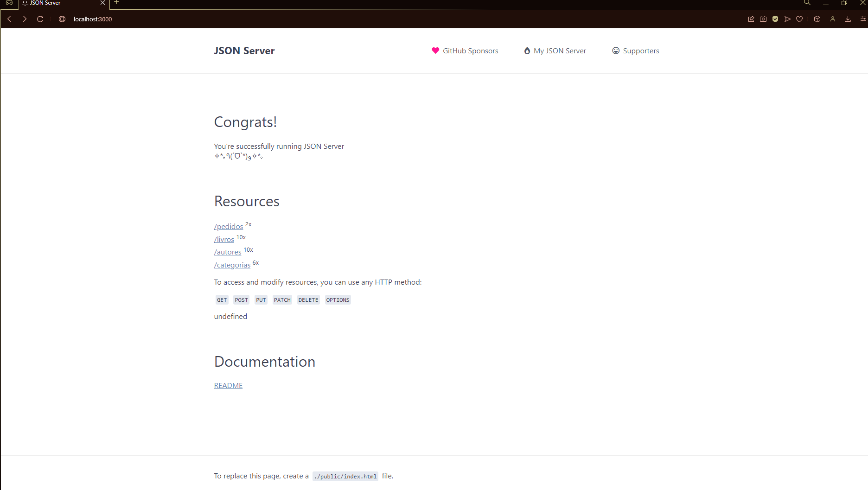This screenshot has height=490, width=868.
Task: Open the /categorias resource
Action: pos(232,265)
